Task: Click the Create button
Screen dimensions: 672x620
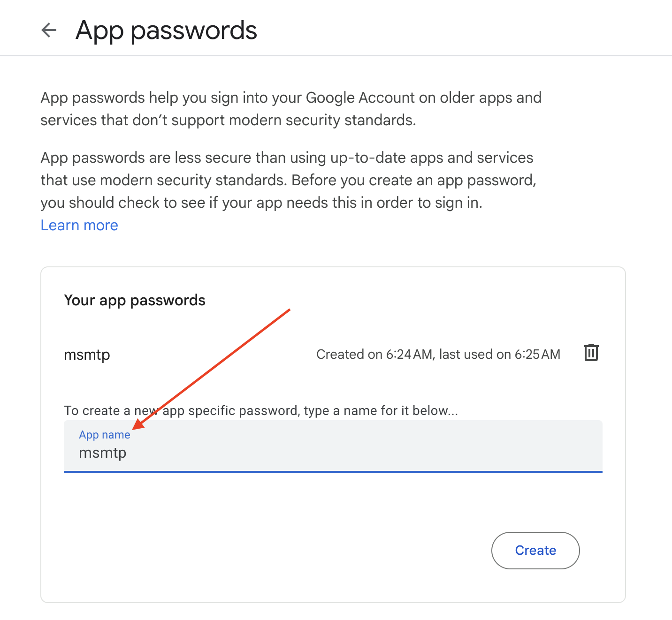Action: pyautogui.click(x=535, y=550)
